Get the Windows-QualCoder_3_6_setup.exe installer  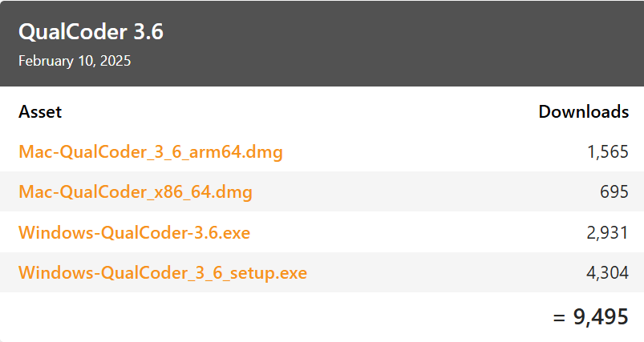click(x=162, y=273)
